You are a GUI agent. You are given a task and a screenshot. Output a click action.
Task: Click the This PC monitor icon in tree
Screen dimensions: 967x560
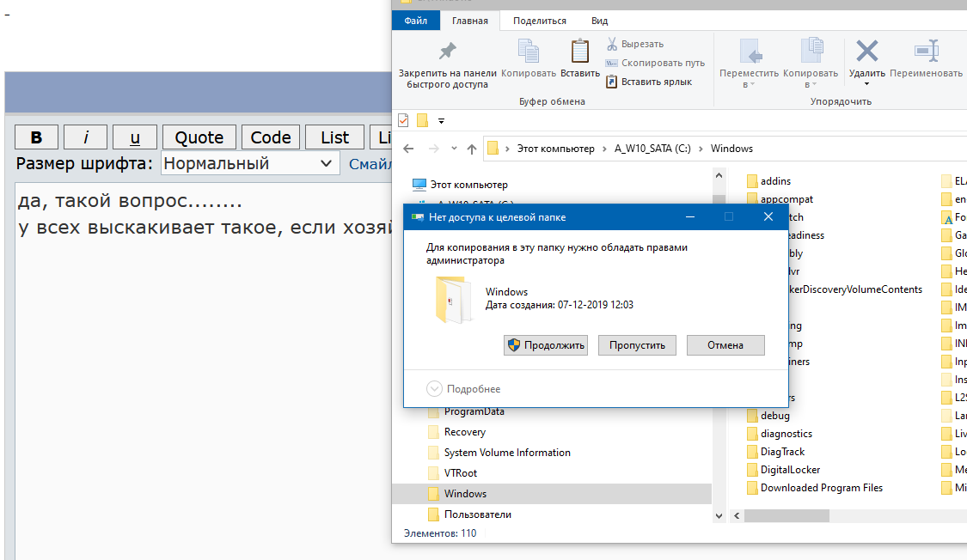tap(419, 184)
